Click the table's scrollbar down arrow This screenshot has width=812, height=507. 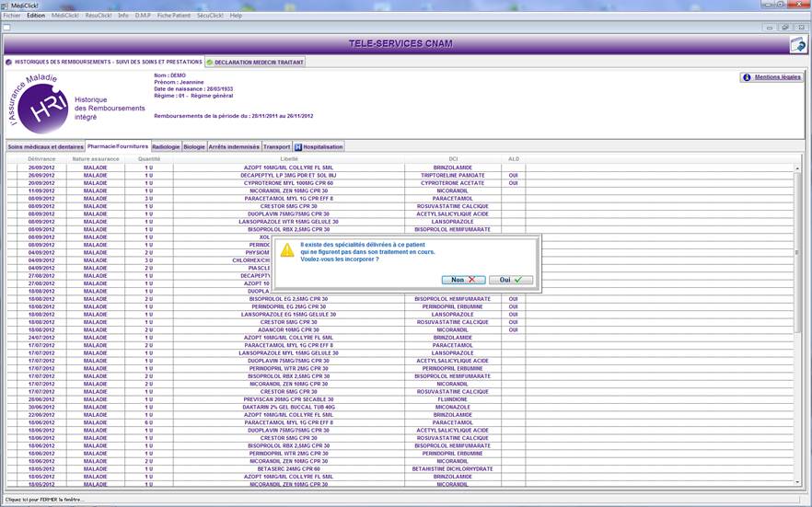(x=797, y=481)
